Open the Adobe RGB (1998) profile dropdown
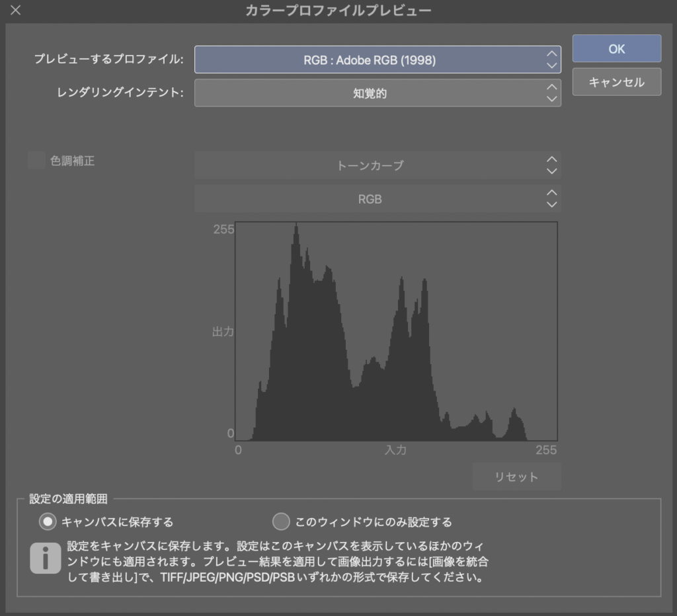Image resolution: width=677 pixels, height=616 pixels. [x=377, y=59]
